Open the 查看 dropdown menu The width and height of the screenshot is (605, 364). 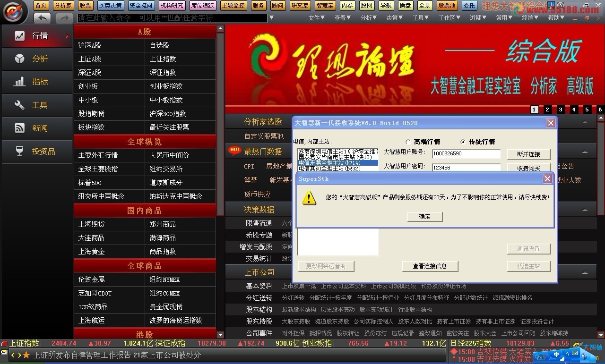coord(342,18)
